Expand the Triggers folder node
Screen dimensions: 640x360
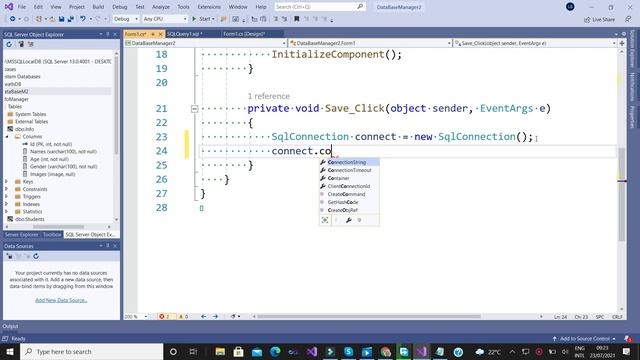click(x=7, y=196)
